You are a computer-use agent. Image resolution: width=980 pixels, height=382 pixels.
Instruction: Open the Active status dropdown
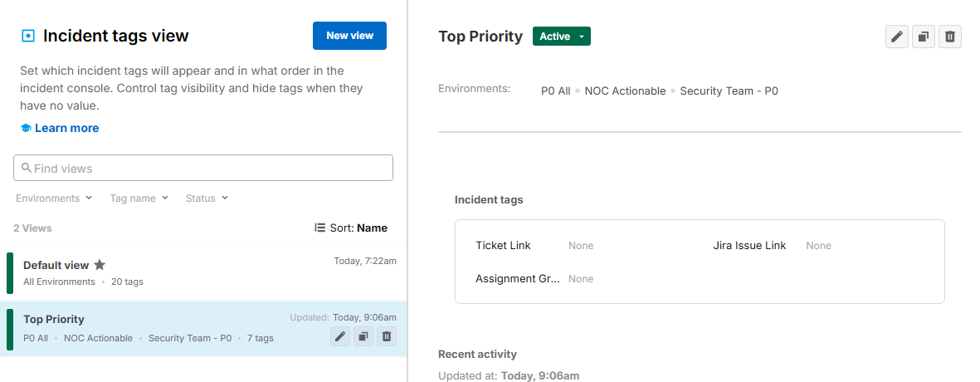pos(561,37)
